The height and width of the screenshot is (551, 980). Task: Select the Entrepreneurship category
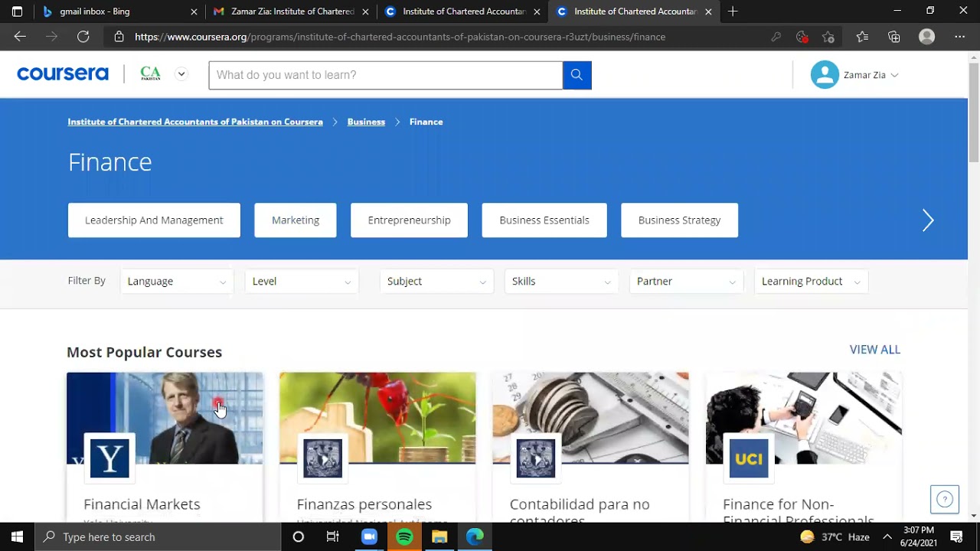pyautogui.click(x=409, y=220)
